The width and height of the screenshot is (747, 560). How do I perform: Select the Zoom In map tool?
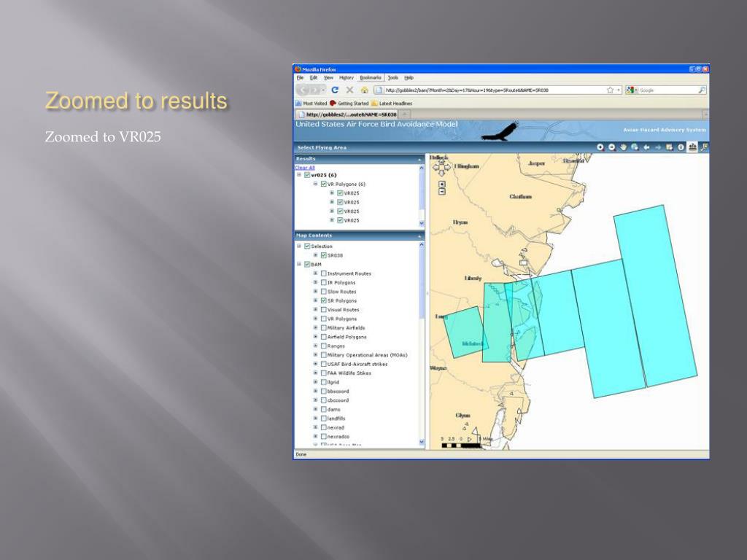point(600,147)
